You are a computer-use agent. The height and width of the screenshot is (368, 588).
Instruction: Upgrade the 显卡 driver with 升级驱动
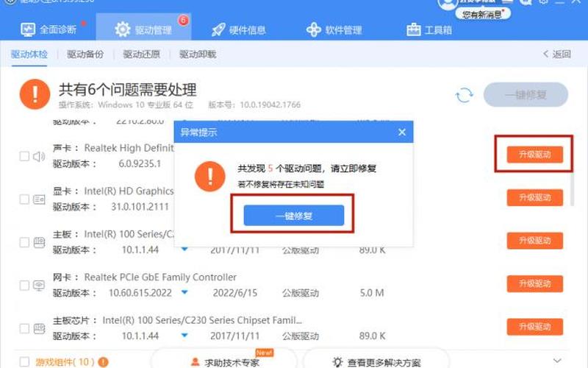(x=535, y=197)
